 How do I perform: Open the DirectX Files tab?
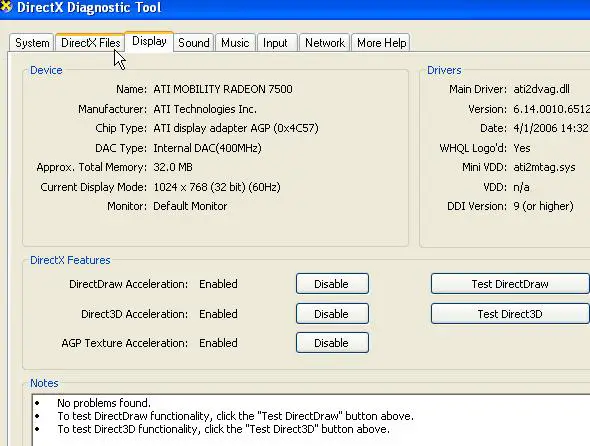pos(90,43)
